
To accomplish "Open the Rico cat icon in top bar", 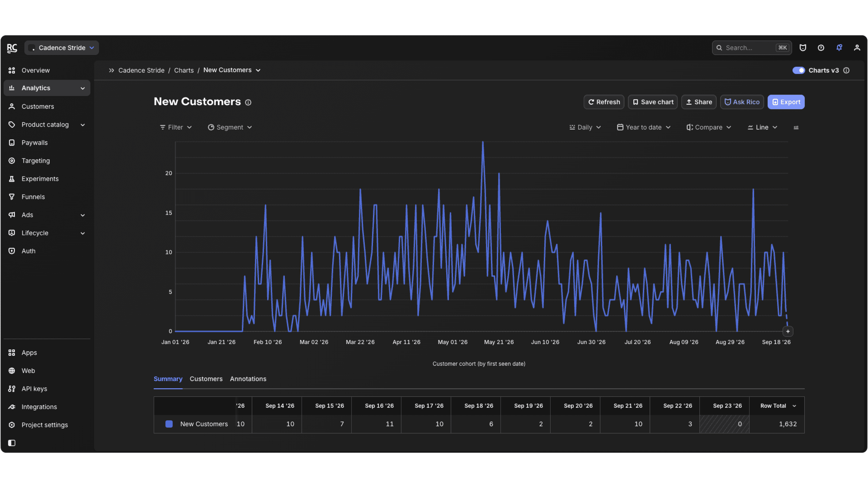I will pos(803,48).
